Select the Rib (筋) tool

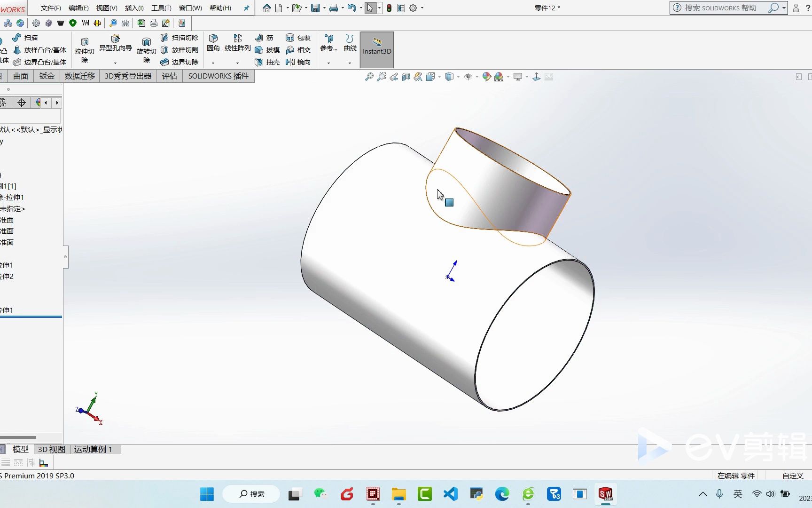(264, 38)
